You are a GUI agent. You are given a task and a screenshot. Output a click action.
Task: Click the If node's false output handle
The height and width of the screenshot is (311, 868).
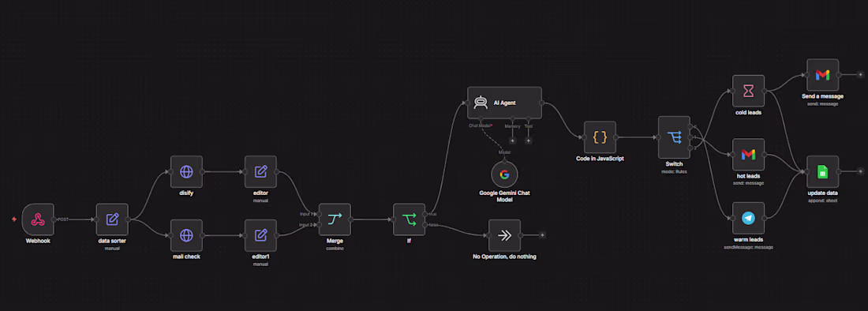pyautogui.click(x=425, y=225)
